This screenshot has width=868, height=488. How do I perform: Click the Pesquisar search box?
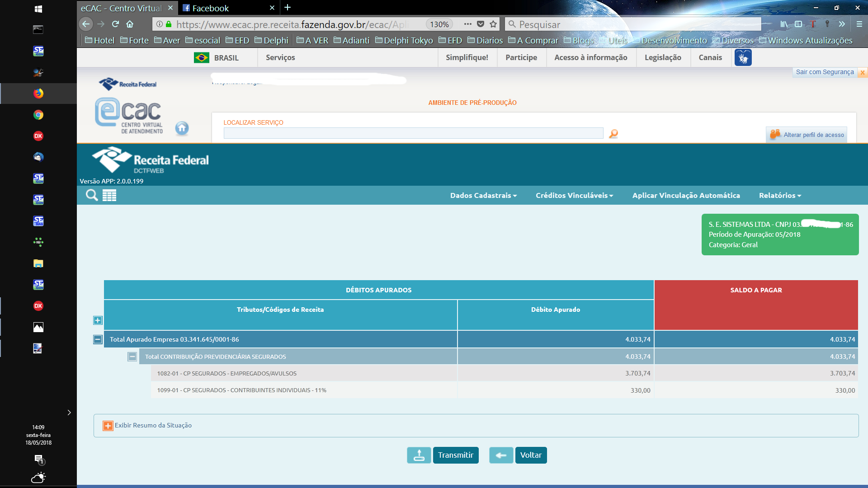click(633, 24)
